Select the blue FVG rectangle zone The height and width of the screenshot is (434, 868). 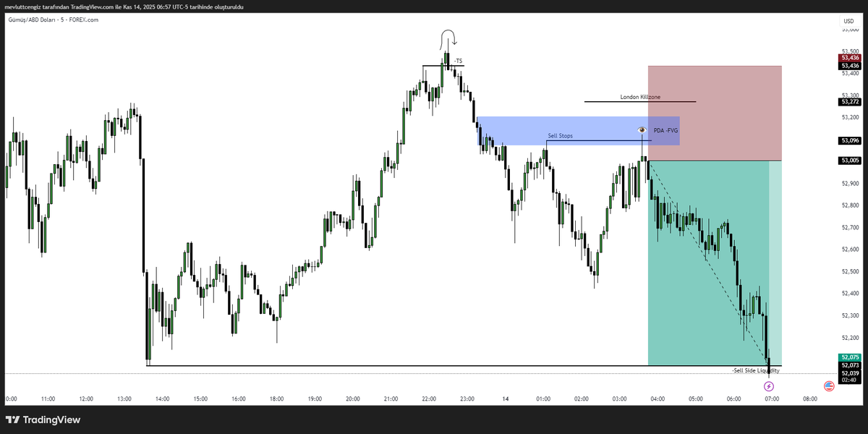click(578, 131)
